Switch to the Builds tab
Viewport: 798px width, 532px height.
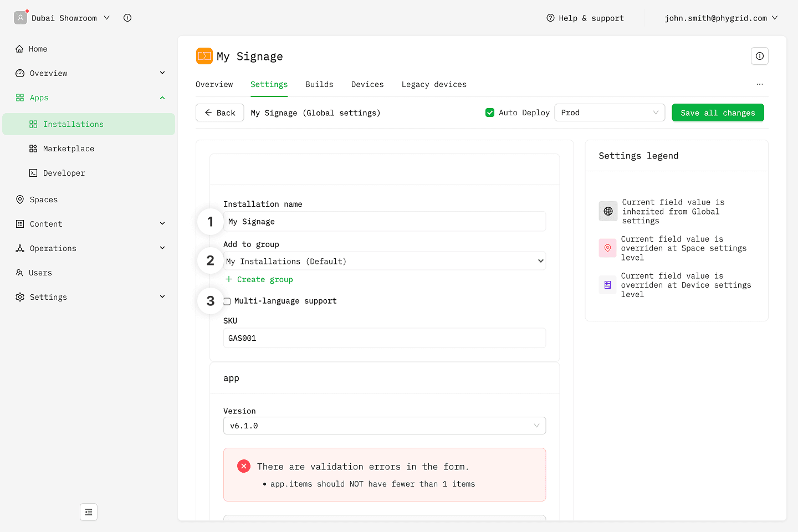[319, 84]
